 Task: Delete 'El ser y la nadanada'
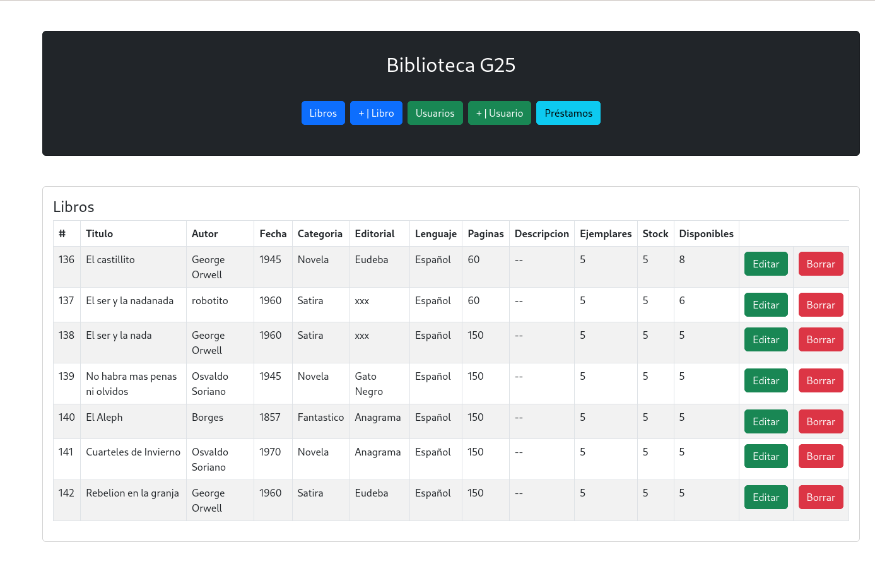click(x=821, y=304)
